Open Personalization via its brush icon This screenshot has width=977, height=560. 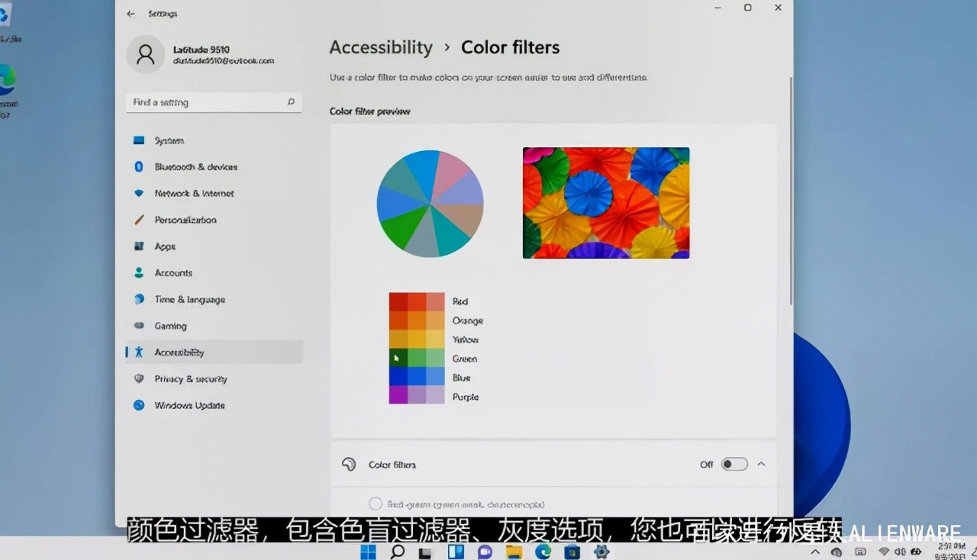pyautogui.click(x=139, y=220)
